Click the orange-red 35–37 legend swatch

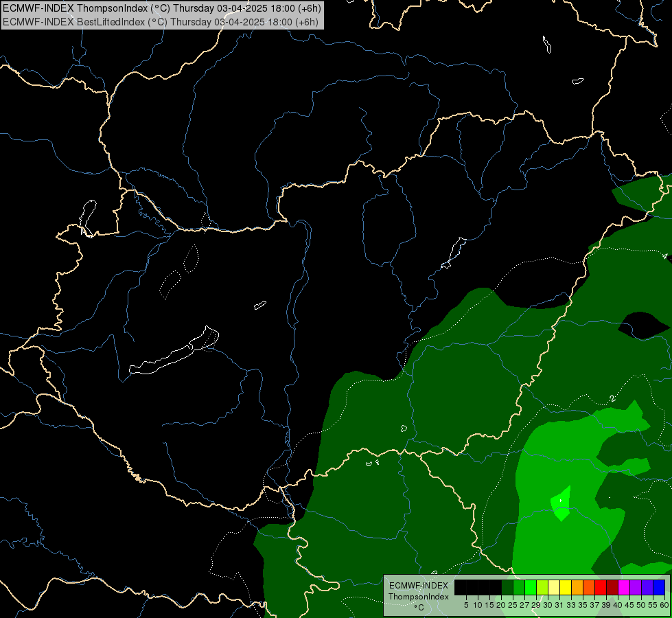pyautogui.click(x=589, y=587)
